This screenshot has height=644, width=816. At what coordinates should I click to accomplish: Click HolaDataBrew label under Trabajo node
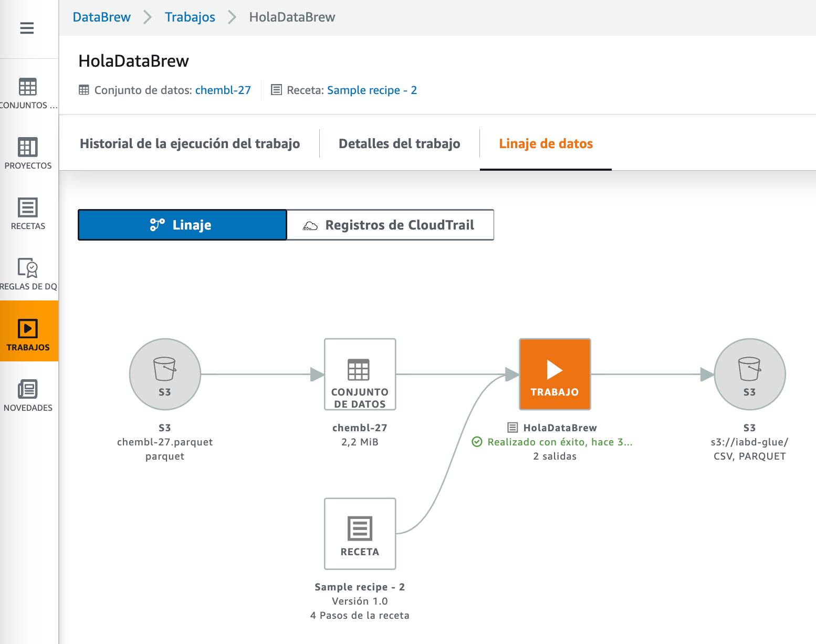pos(560,428)
